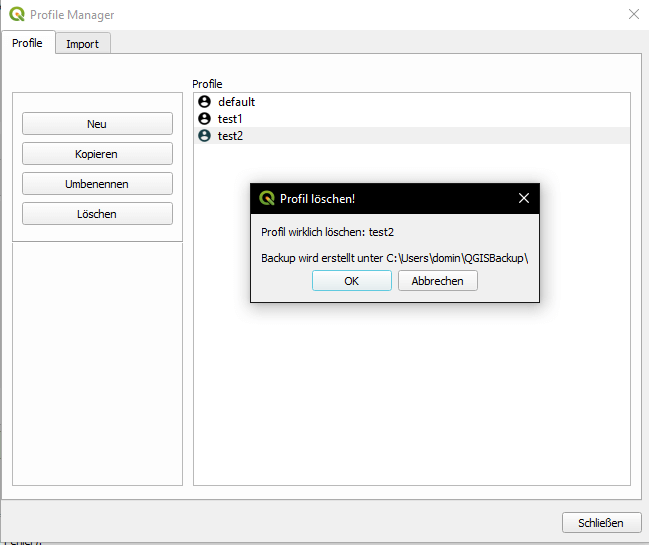Click the user icon beside test1
Viewport: 649px width, 545px height.
(x=205, y=119)
